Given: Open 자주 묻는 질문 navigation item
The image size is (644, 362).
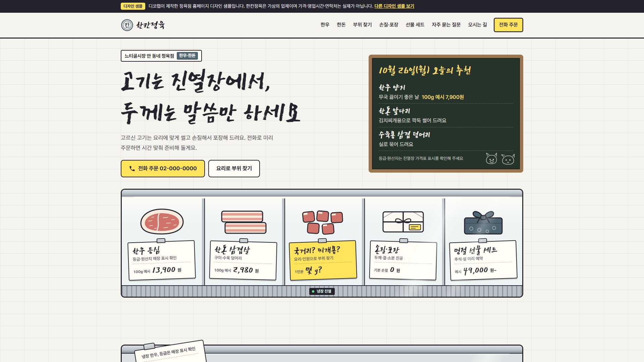Looking at the screenshot, I should (446, 25).
